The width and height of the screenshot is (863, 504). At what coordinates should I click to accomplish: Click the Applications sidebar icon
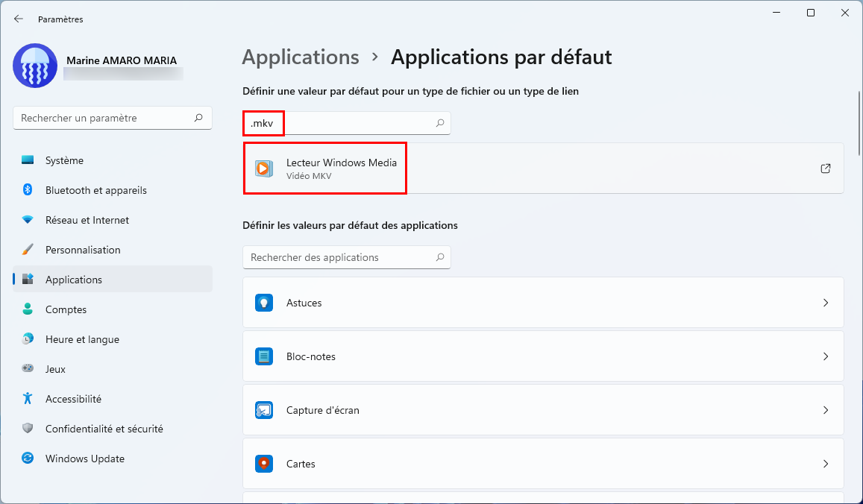pyautogui.click(x=28, y=279)
